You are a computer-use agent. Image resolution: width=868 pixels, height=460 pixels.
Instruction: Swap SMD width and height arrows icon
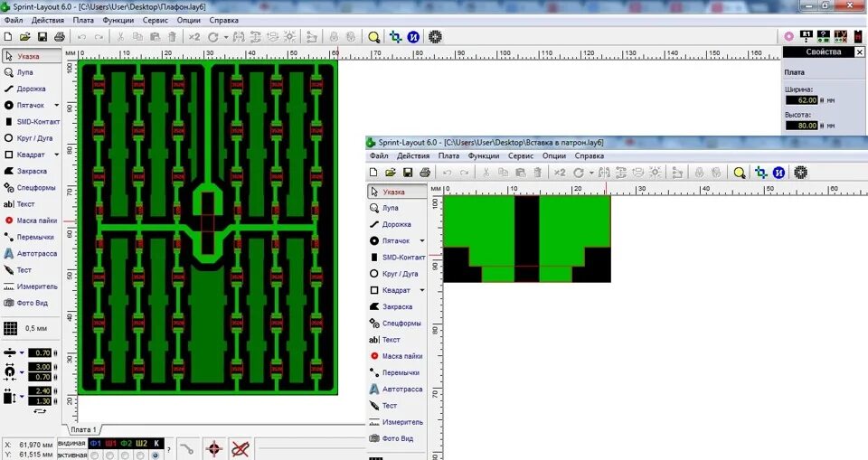point(40,411)
